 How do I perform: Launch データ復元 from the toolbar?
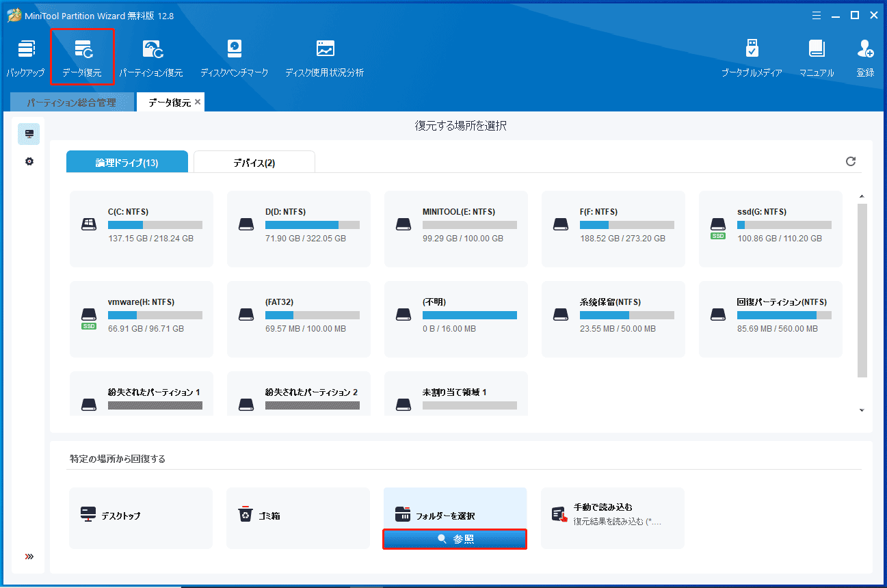[x=82, y=57]
